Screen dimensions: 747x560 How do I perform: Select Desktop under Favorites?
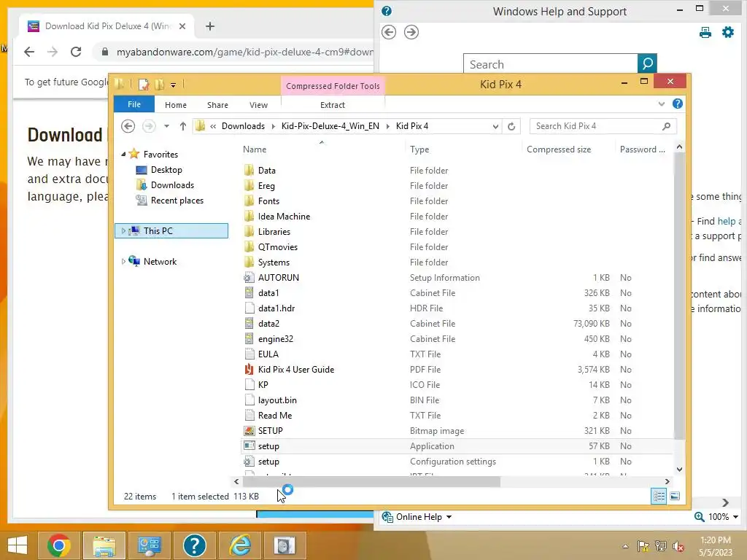(166, 170)
